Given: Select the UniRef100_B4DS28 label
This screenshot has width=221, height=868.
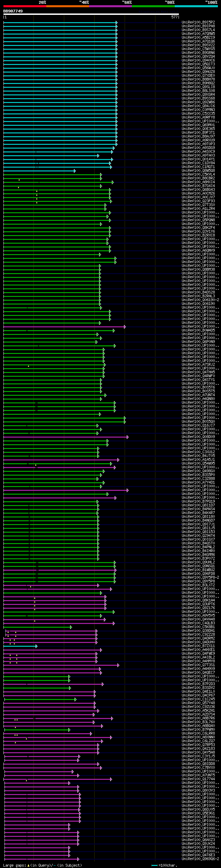Looking at the screenshot, I should (198, 292).
